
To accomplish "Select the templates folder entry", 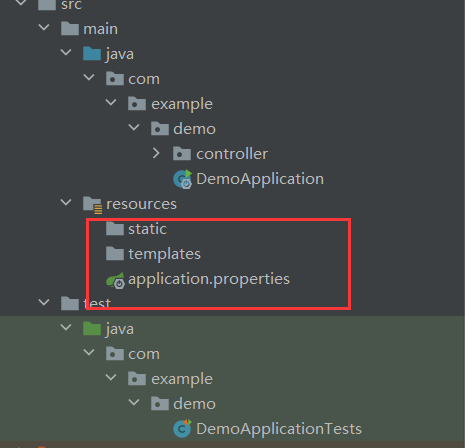I will 165,254.
